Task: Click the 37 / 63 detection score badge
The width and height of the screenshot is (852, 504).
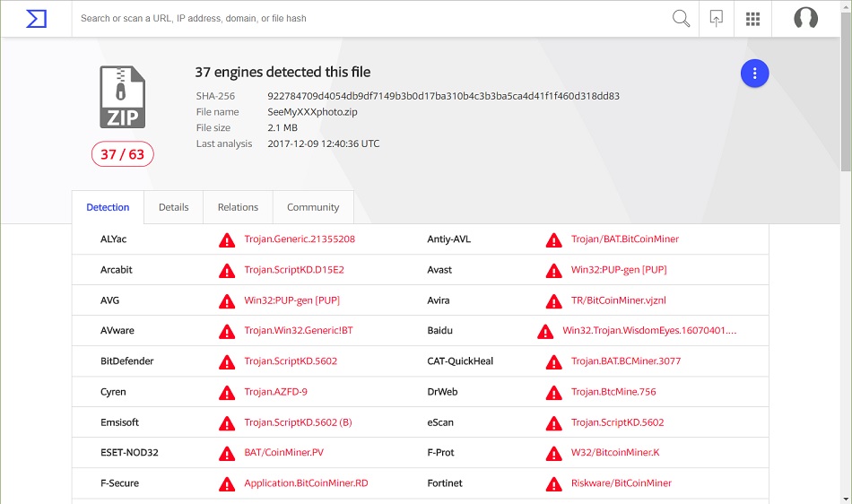Action: 122,154
